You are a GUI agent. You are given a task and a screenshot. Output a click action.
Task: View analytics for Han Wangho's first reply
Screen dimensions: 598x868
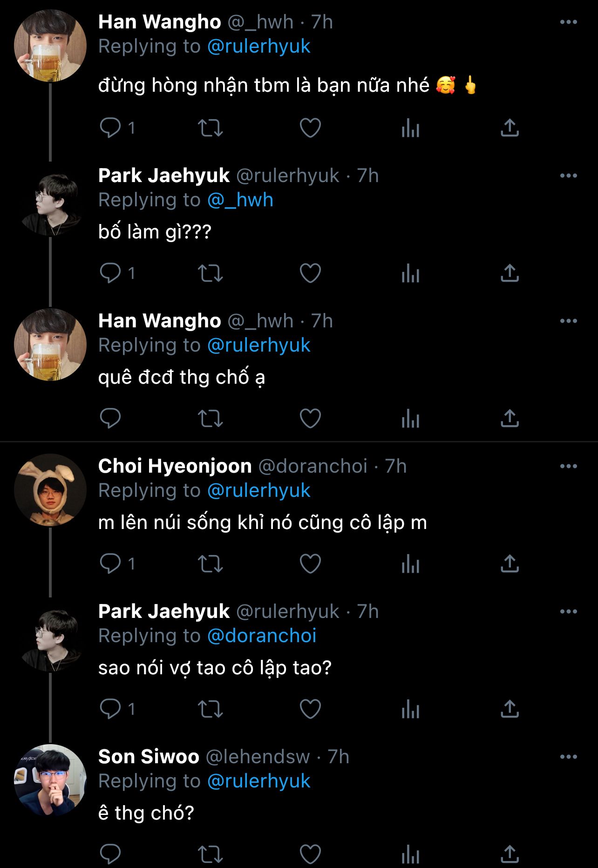[410, 128]
